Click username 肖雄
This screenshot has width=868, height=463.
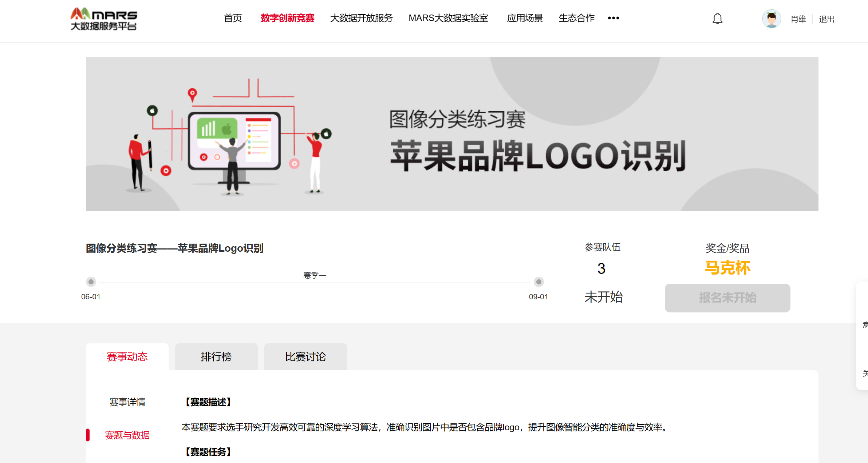pyautogui.click(x=798, y=19)
